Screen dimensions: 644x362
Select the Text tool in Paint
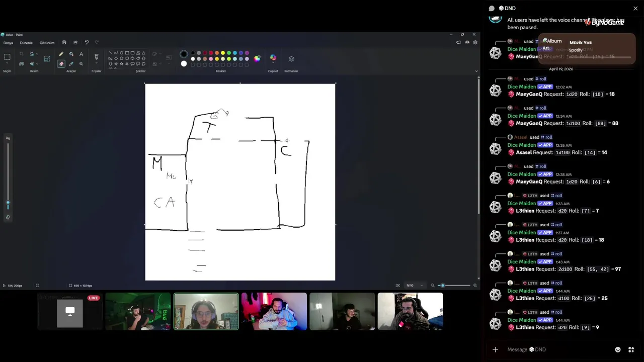[81, 54]
